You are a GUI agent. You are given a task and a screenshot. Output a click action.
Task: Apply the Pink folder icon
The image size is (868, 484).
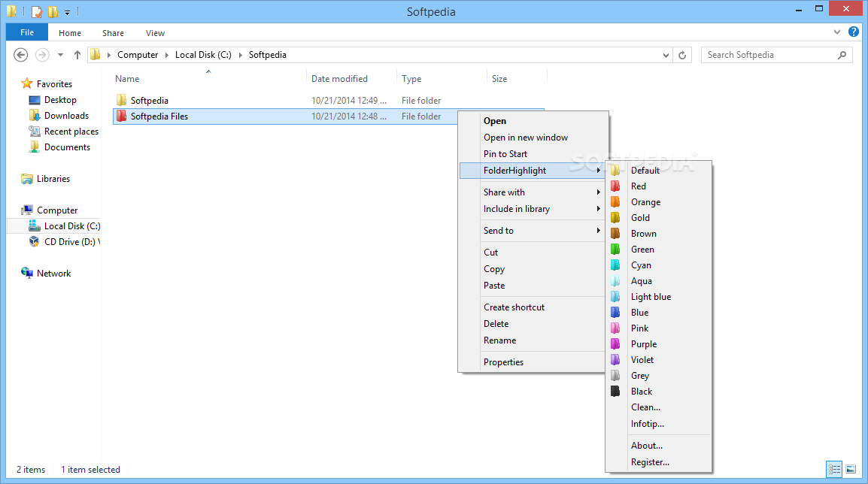coord(615,328)
